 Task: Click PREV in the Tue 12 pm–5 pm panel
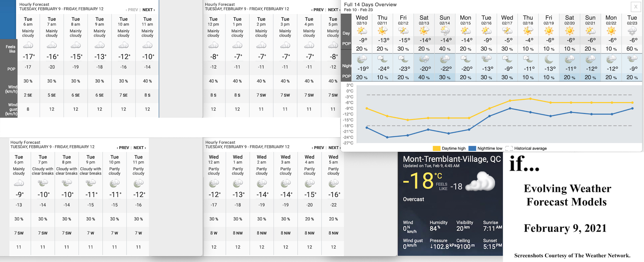click(317, 10)
